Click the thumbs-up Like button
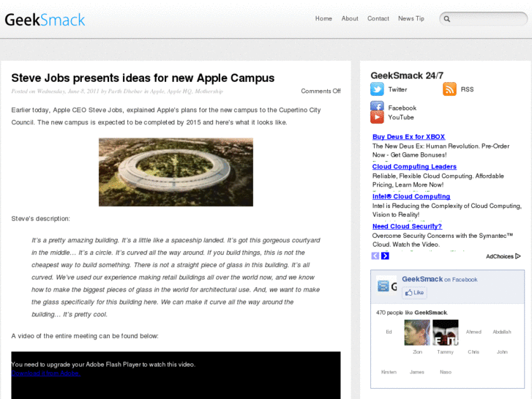Screen dimensions: 532x399 click(x=414, y=292)
